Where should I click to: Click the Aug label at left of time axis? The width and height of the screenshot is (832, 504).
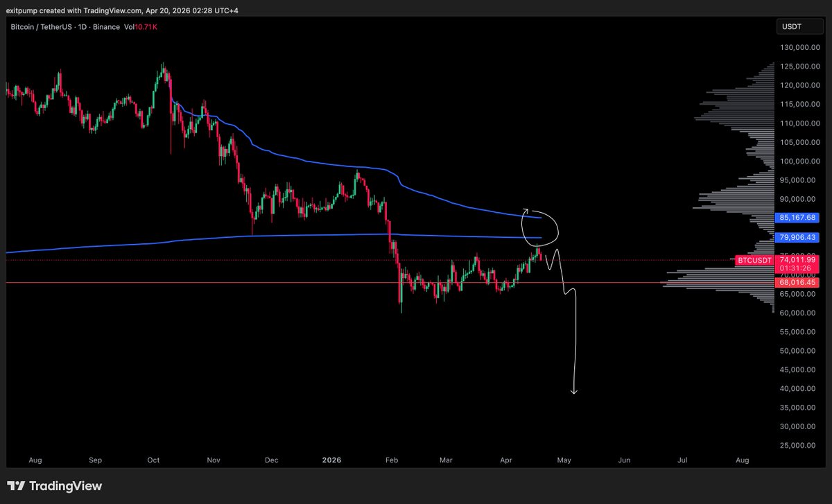coord(36,460)
